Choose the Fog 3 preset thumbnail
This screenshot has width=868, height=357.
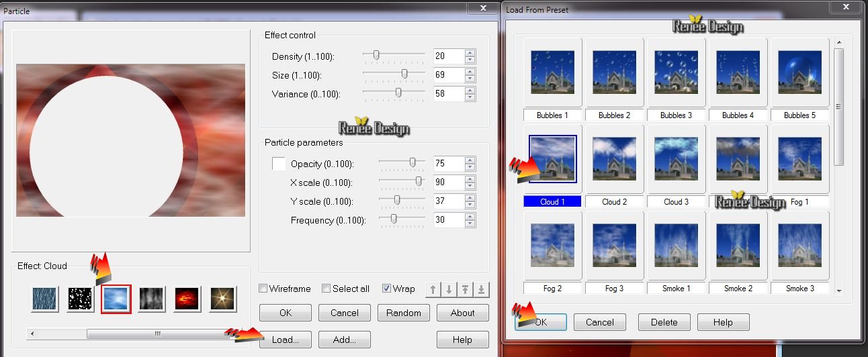[614, 246]
